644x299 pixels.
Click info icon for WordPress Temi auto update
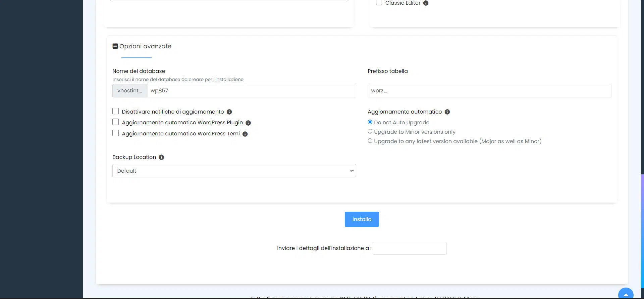pyautogui.click(x=245, y=134)
